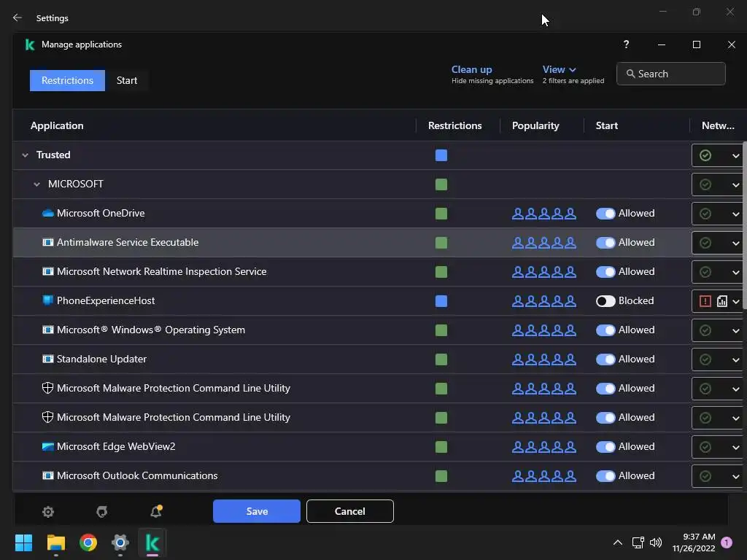747x560 pixels.
Task: Click the Search input field
Action: point(671,74)
